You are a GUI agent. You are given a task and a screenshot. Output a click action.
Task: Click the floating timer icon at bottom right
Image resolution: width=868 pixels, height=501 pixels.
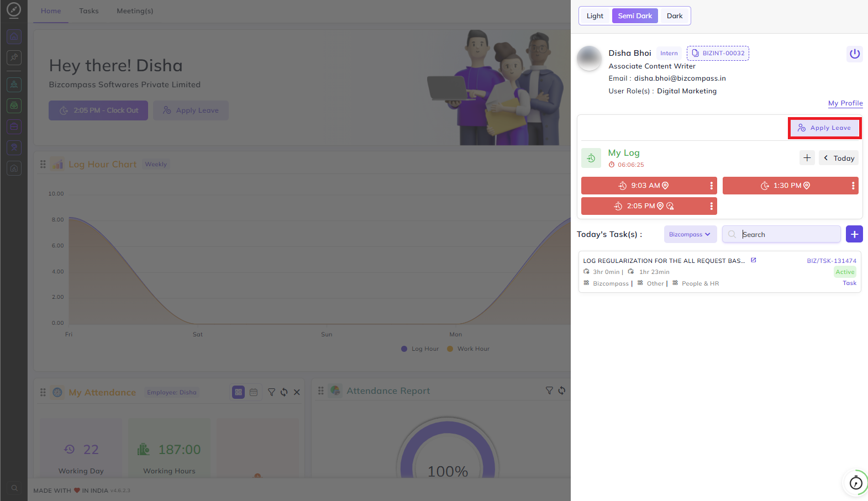855,483
